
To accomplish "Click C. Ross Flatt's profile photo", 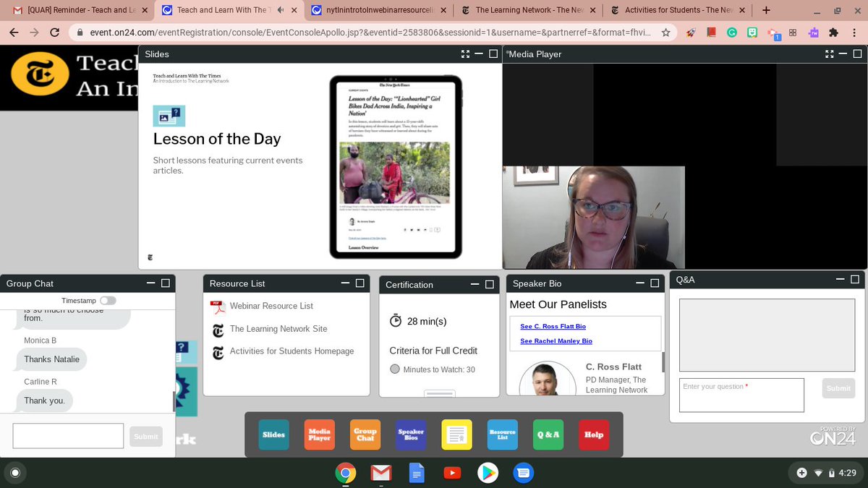I will [548, 379].
